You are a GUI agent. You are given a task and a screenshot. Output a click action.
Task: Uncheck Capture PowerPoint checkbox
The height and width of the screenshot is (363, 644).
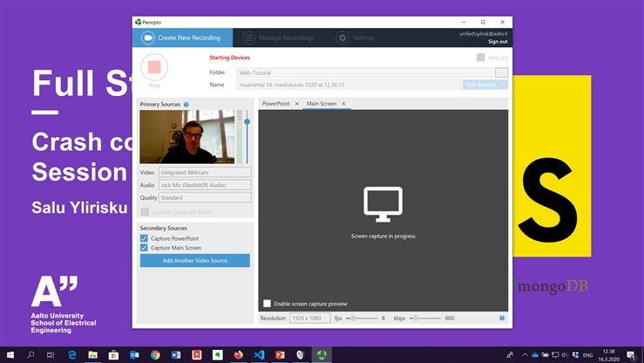click(144, 238)
